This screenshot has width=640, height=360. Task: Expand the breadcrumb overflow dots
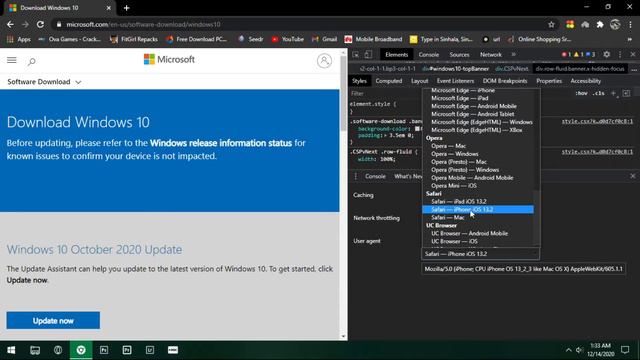pyautogui.click(x=634, y=69)
